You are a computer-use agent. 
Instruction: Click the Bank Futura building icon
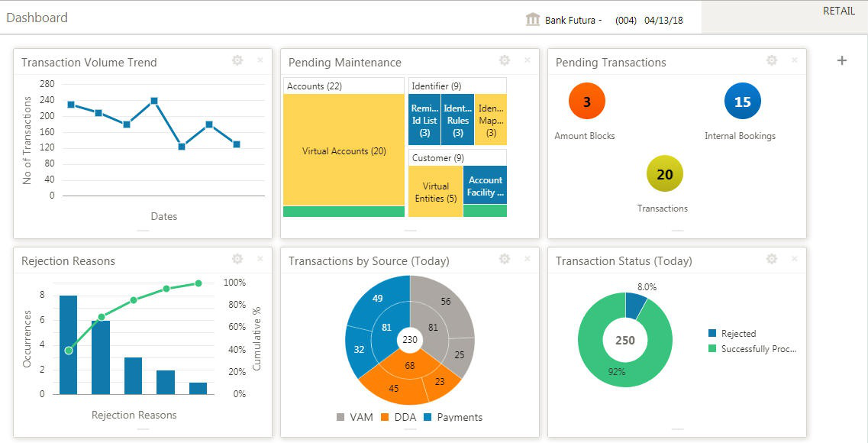coord(533,20)
